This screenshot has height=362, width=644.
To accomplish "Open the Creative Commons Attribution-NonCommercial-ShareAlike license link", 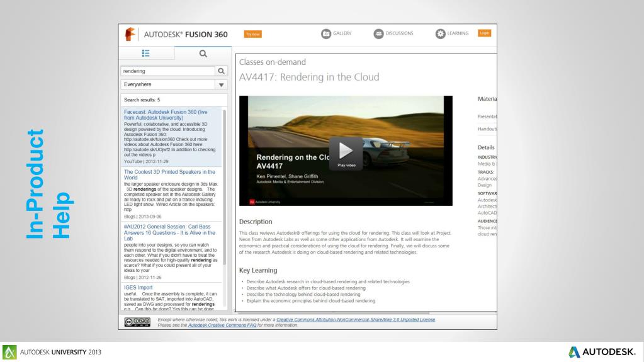I will point(356,320).
